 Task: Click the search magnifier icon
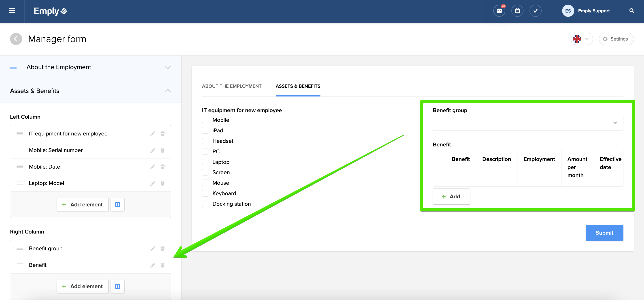631,11
